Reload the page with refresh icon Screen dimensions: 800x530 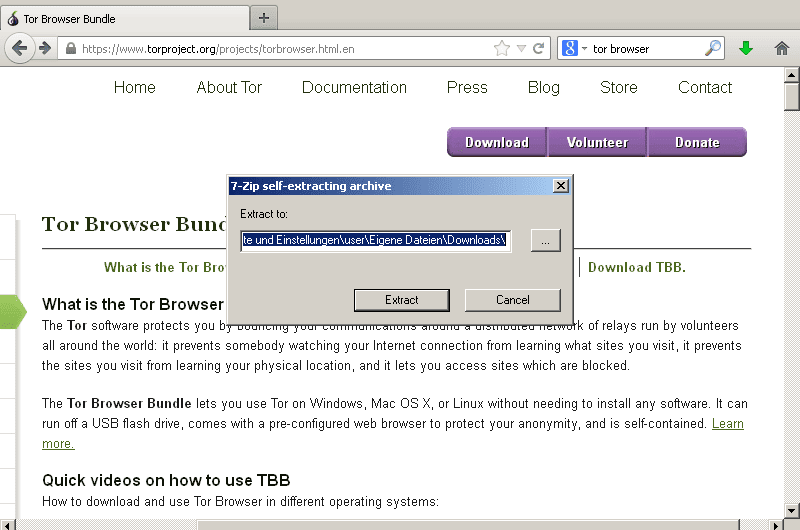pos(538,48)
